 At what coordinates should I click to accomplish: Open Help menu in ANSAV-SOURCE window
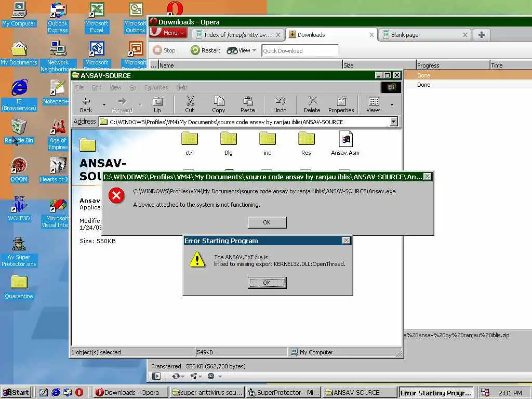tap(181, 87)
